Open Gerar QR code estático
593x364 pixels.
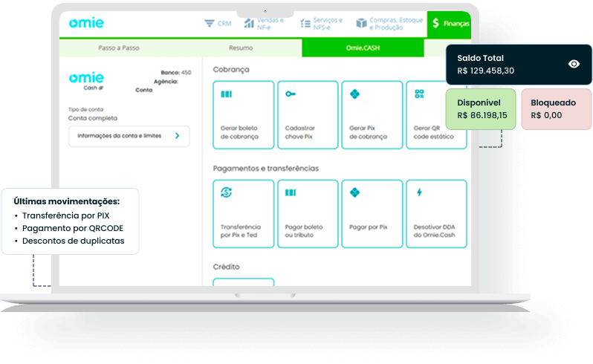tap(436, 115)
